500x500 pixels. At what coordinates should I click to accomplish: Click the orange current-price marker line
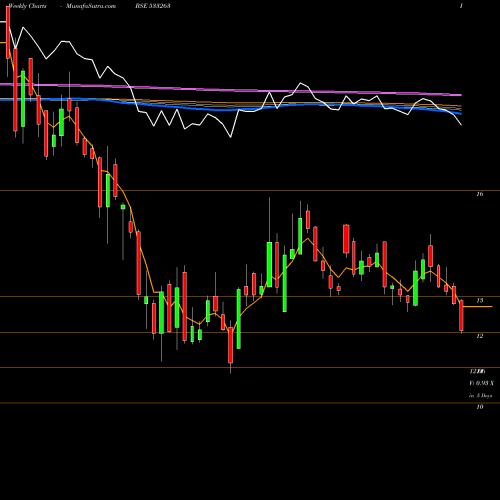click(x=478, y=306)
